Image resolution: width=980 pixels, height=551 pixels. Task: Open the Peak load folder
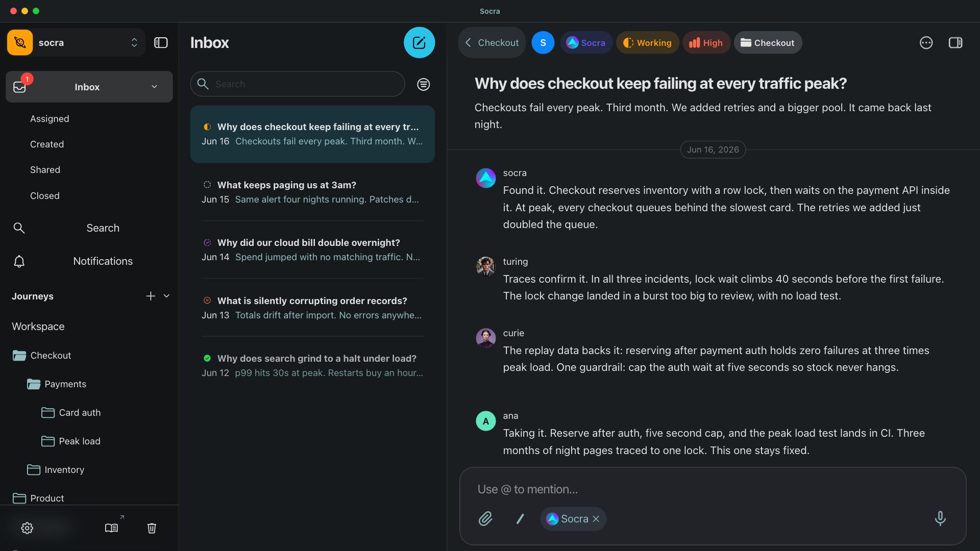pos(71,441)
